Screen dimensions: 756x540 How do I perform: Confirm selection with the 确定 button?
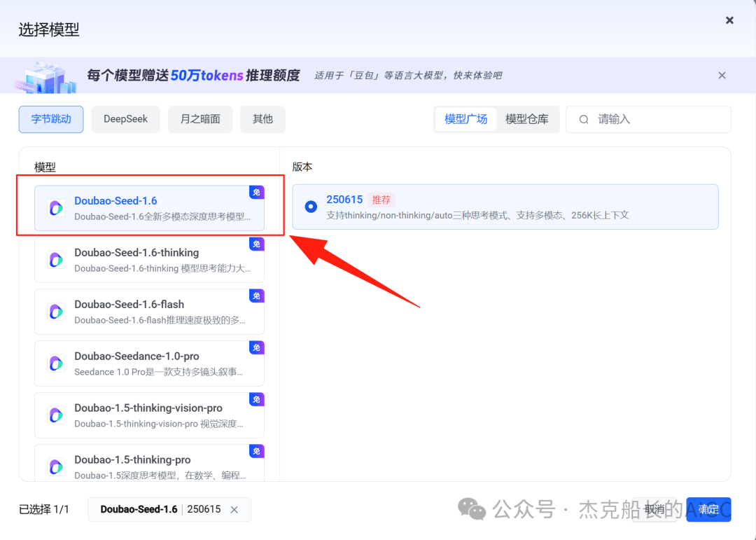(708, 509)
